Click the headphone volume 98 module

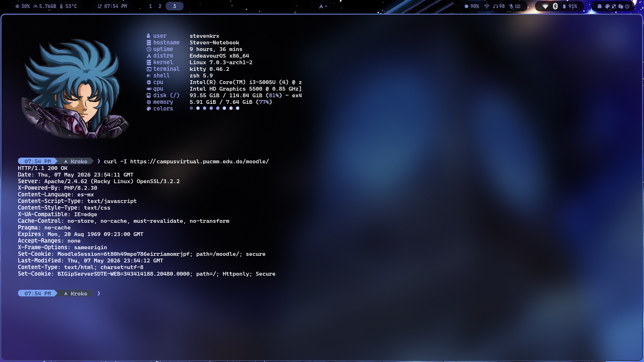(499, 6)
